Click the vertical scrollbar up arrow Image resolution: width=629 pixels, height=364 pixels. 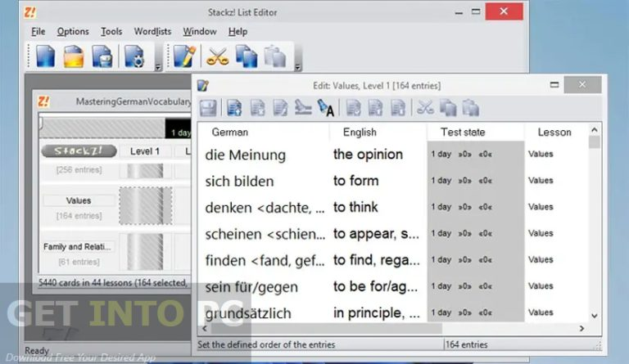(595, 130)
